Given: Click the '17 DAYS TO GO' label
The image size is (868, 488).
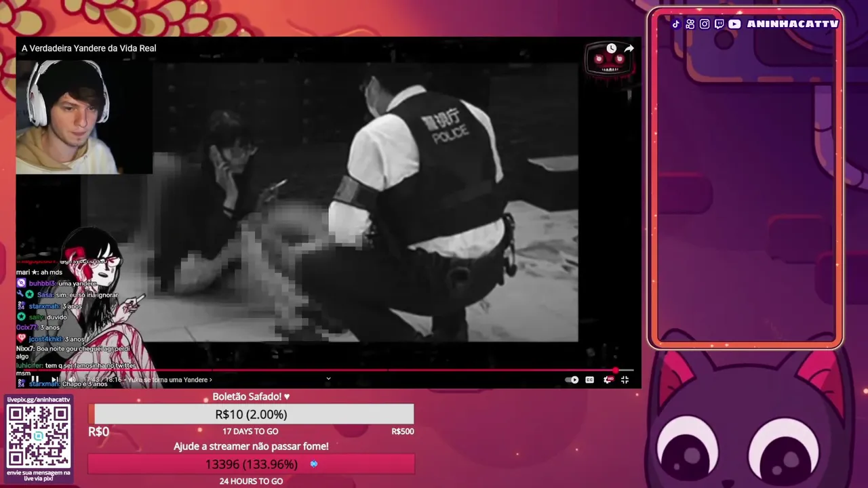Looking at the screenshot, I should pos(250,431).
